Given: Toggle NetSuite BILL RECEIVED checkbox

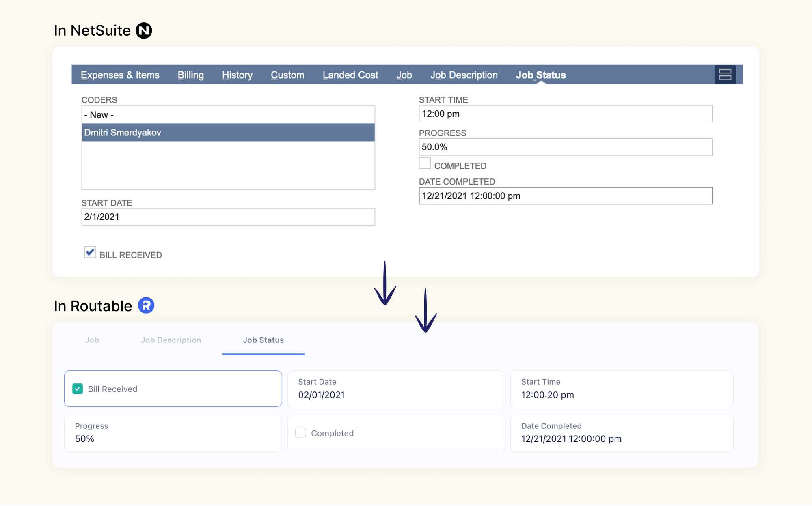Looking at the screenshot, I should pyautogui.click(x=90, y=252).
